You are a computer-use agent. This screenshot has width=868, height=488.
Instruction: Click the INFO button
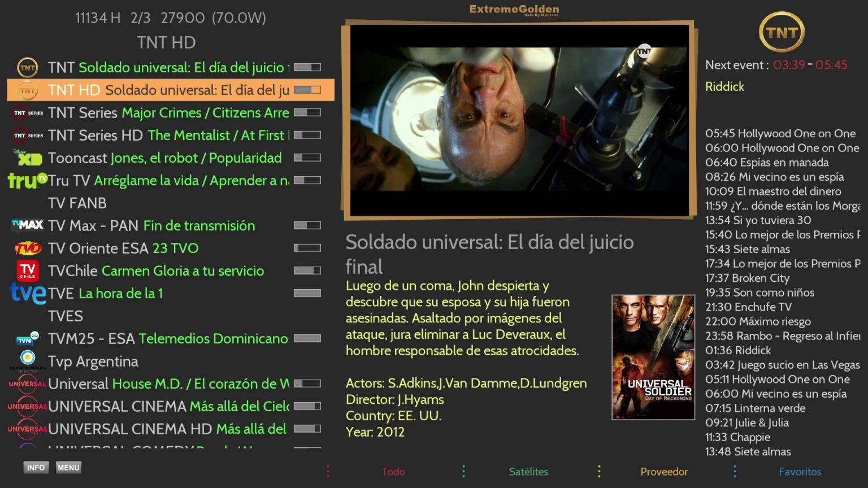[x=36, y=468]
